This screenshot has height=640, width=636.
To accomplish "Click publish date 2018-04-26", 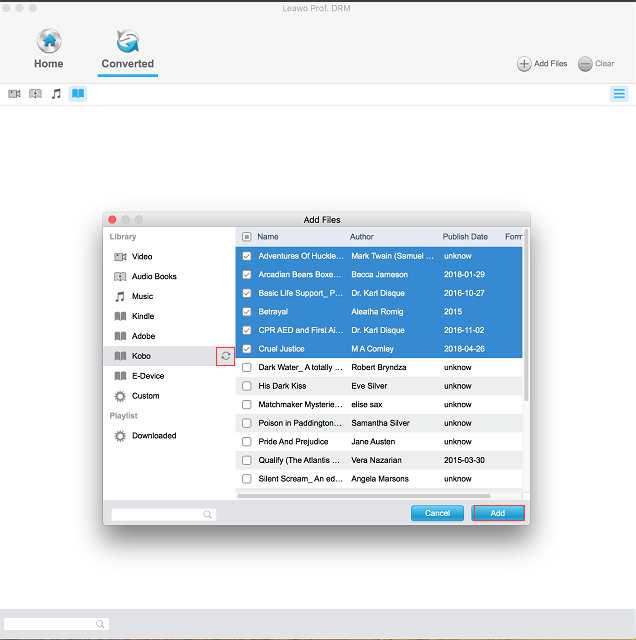I will click(464, 349).
